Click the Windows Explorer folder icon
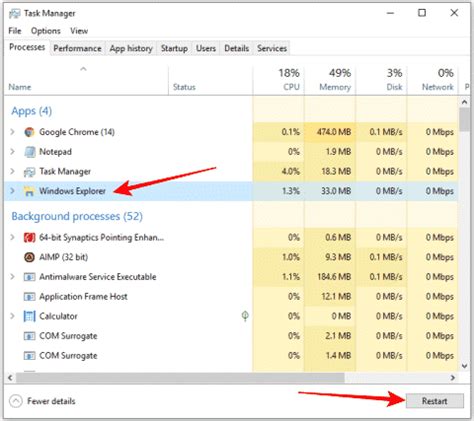 click(x=29, y=191)
